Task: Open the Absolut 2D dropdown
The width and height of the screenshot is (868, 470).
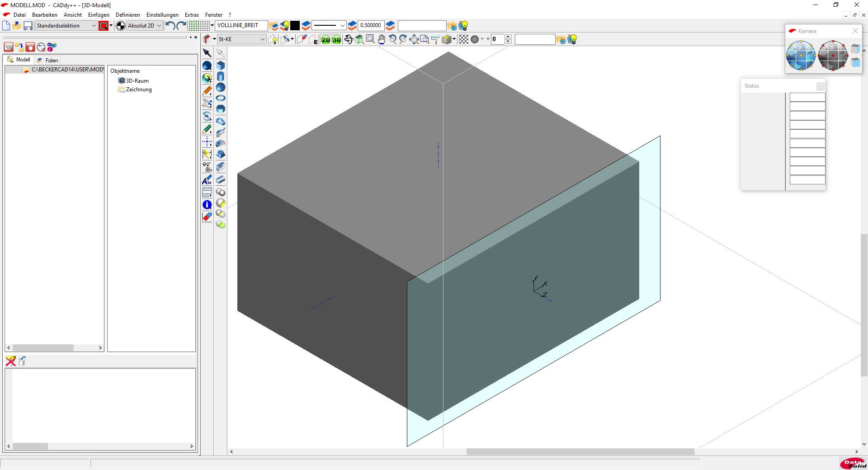Action: 145,26
